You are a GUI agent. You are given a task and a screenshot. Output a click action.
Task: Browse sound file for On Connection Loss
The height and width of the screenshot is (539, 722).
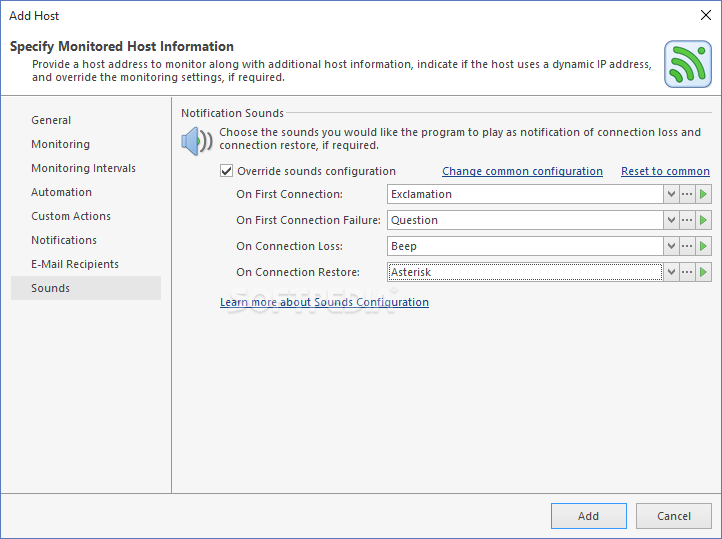click(x=687, y=246)
